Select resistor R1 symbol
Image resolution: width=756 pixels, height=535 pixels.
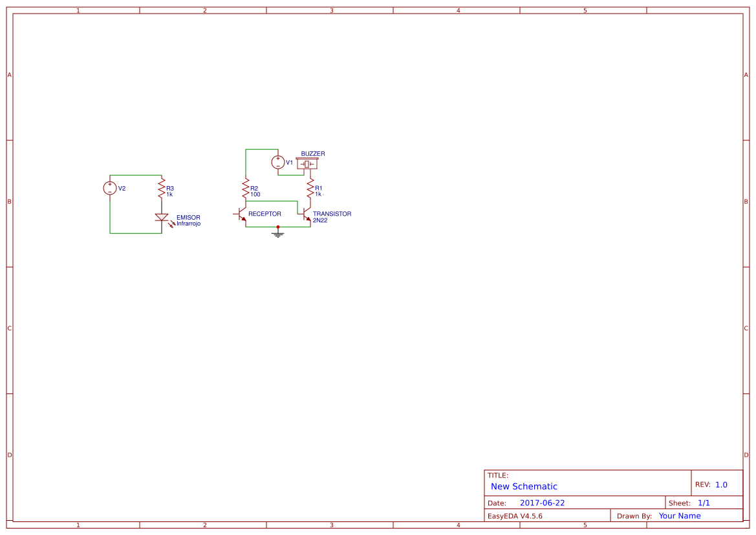pyautogui.click(x=310, y=187)
